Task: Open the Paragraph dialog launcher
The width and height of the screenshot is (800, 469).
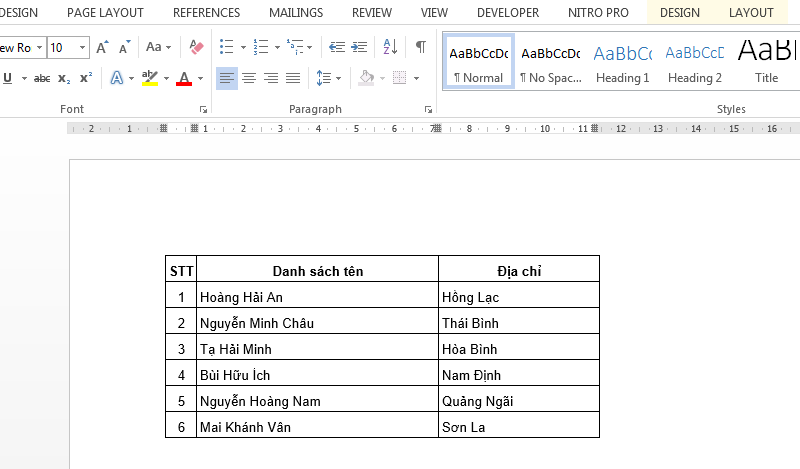Action: (x=428, y=109)
